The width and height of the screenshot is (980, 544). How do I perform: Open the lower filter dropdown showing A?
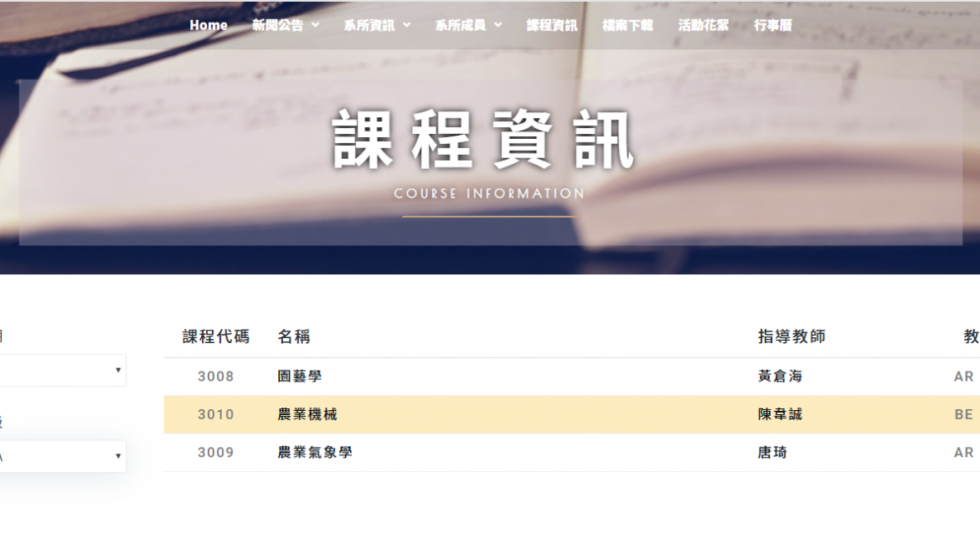63,456
